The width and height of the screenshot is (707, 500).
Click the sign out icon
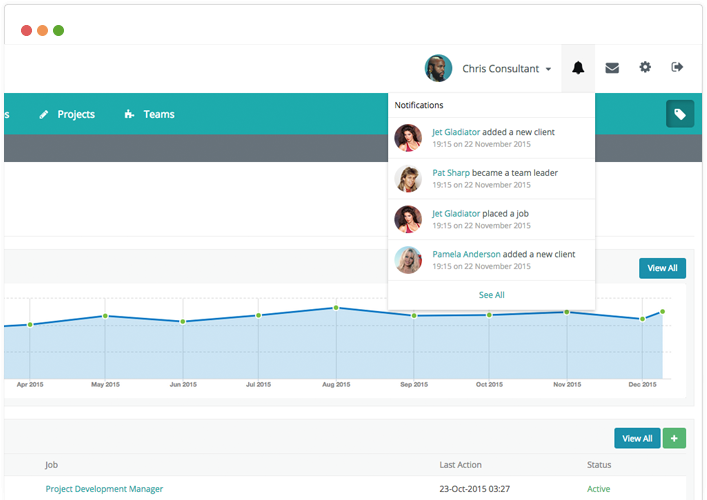(x=677, y=67)
